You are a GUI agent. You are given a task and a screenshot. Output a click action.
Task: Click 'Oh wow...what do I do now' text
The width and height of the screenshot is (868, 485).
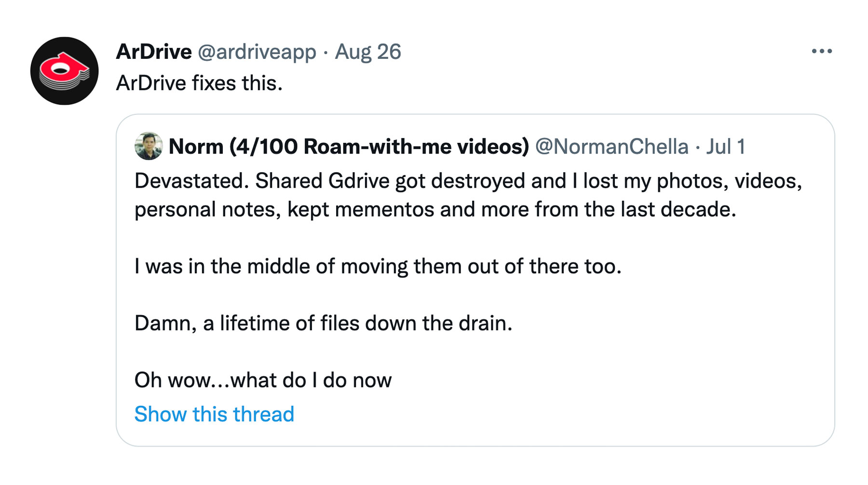263,380
